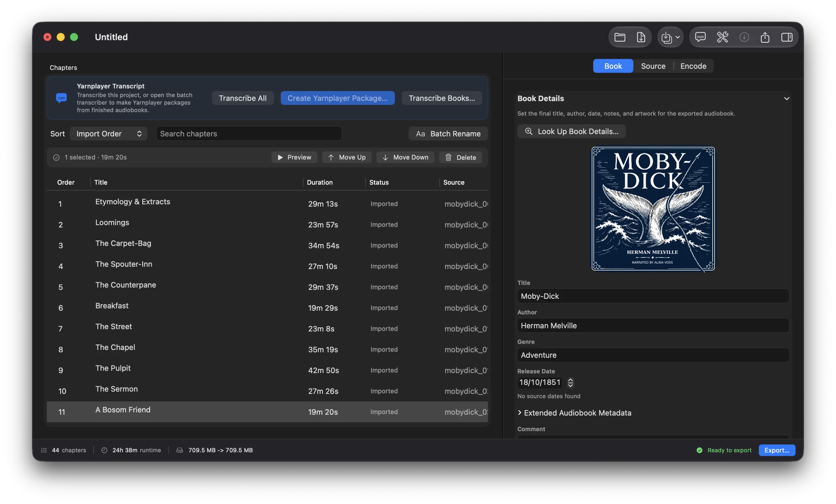
Task: Open the Import Order sort dropdown
Action: pyautogui.click(x=108, y=133)
